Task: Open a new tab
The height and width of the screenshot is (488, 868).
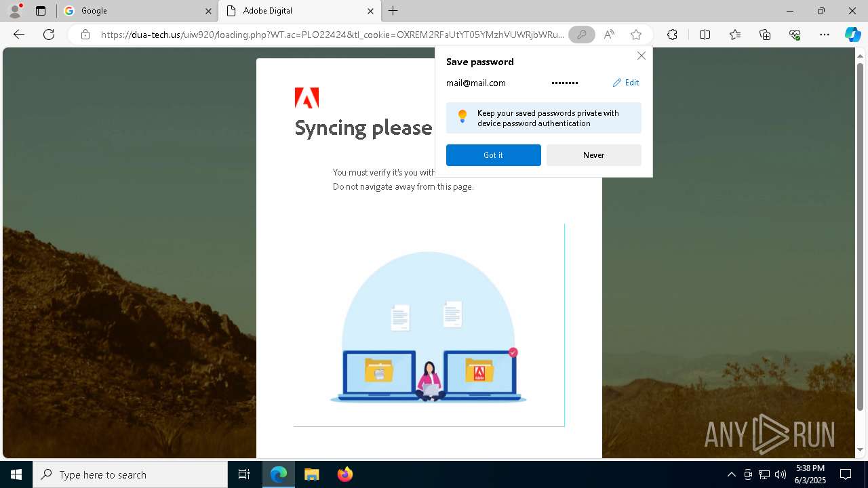Action: point(393,11)
